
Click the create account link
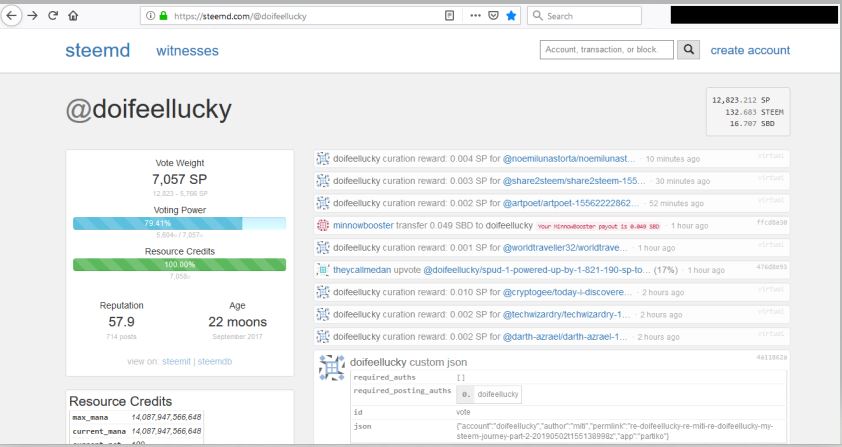coord(750,50)
